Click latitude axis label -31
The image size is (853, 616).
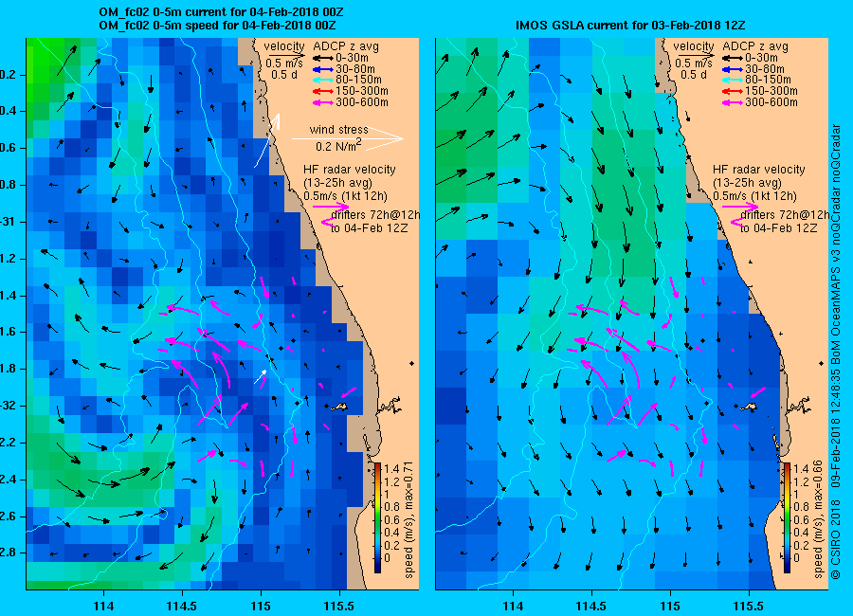(9, 222)
